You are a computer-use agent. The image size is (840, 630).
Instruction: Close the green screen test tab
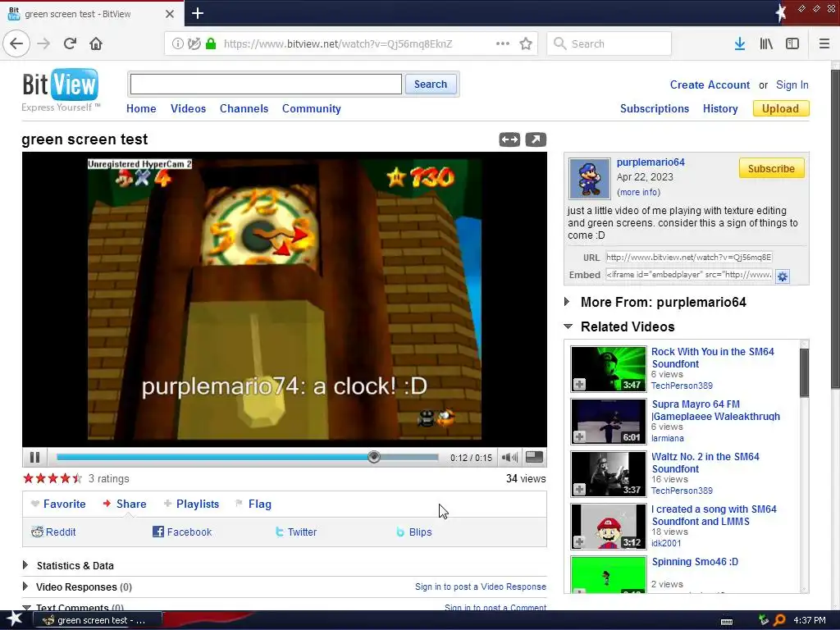coord(169,14)
